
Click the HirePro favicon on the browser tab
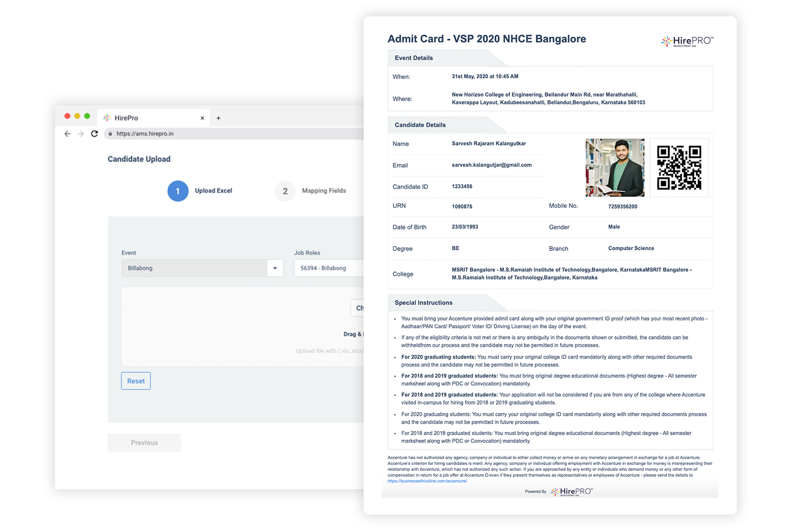pos(107,117)
